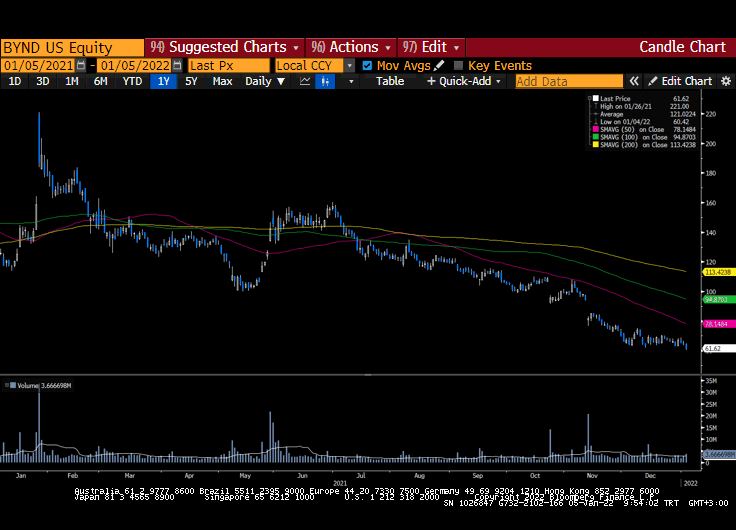
Task: Collapse the chart legend box toggle
Action: coord(590,98)
